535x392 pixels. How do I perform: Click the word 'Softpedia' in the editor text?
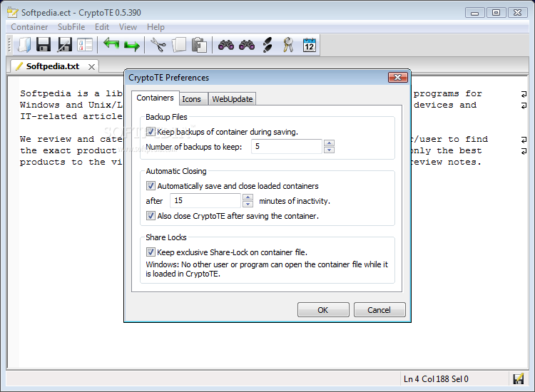[46, 93]
